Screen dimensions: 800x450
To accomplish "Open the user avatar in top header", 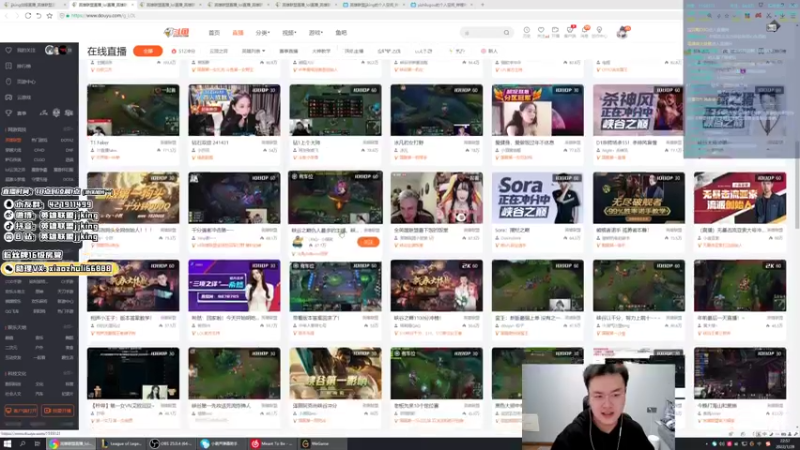I will tap(622, 33).
